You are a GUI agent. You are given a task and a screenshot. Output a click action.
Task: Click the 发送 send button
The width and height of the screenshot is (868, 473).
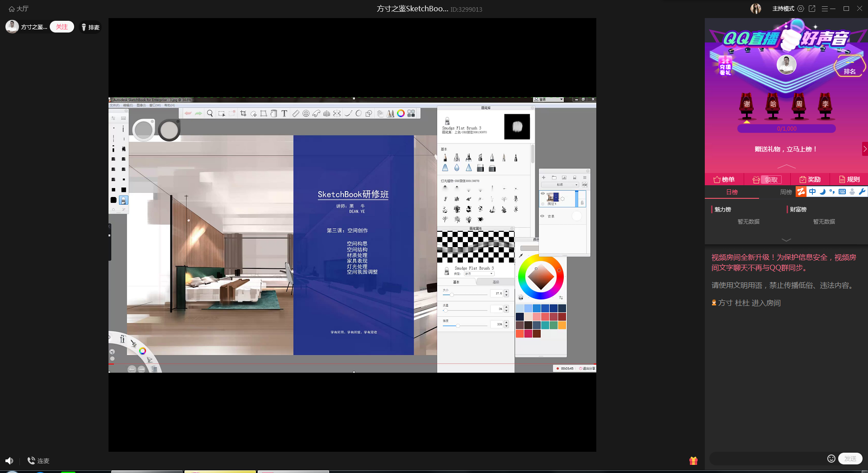point(850,459)
